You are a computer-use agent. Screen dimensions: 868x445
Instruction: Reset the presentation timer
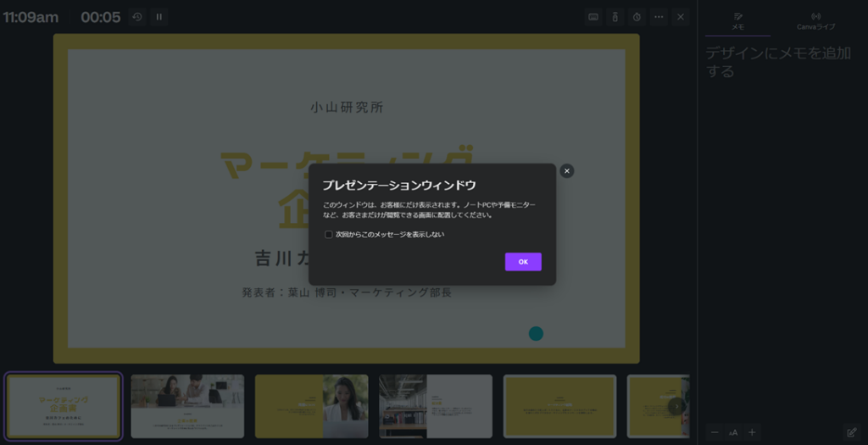point(137,17)
